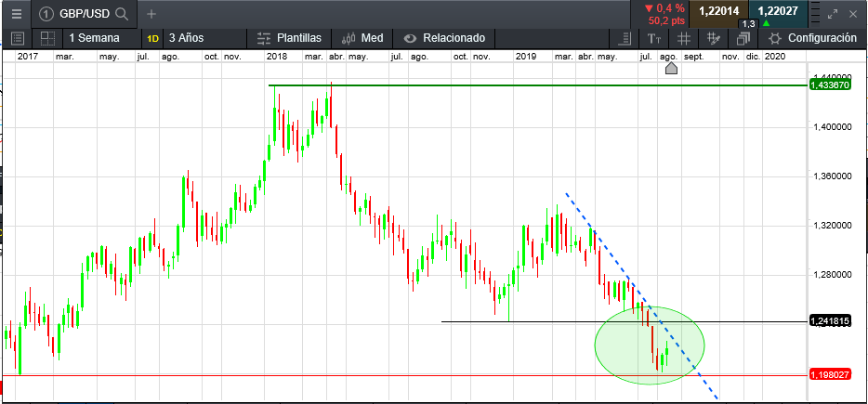Expand chart to full screen icon
This screenshot has height=404, width=868.
click(x=832, y=14)
